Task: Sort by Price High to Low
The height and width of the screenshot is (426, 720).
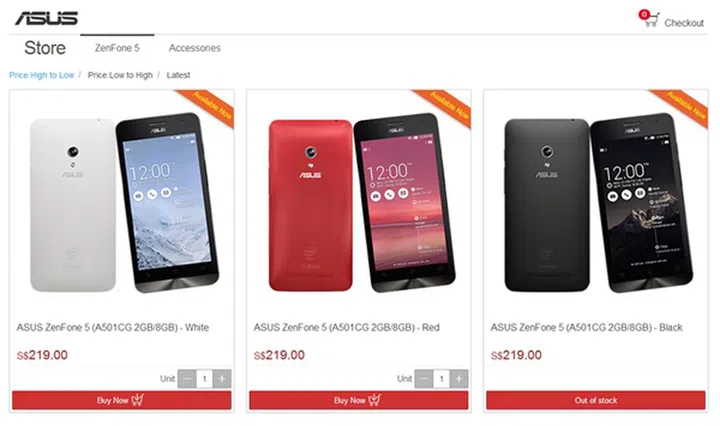Action: click(41, 75)
